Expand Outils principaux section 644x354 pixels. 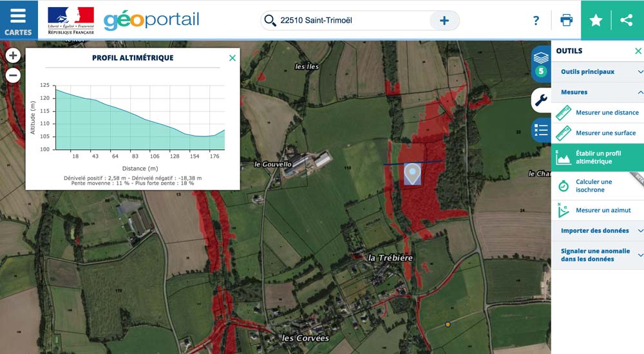598,72
